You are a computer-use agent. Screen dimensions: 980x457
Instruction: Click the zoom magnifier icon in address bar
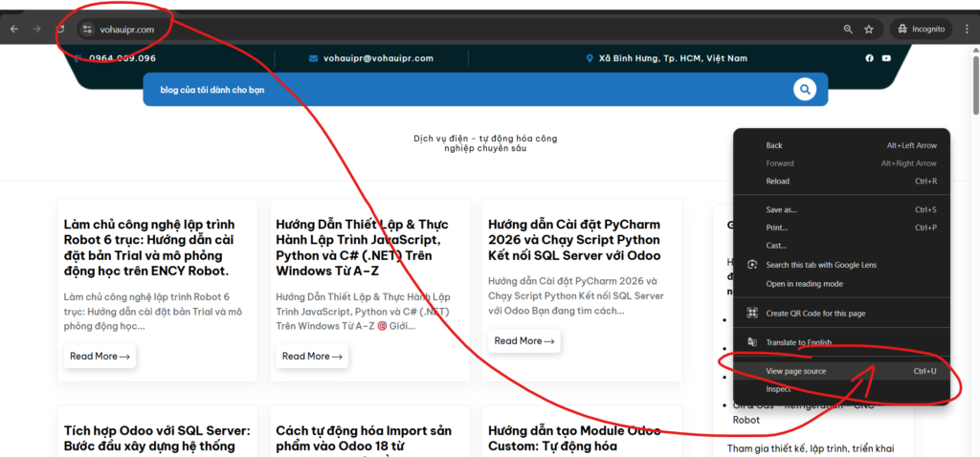(848, 30)
